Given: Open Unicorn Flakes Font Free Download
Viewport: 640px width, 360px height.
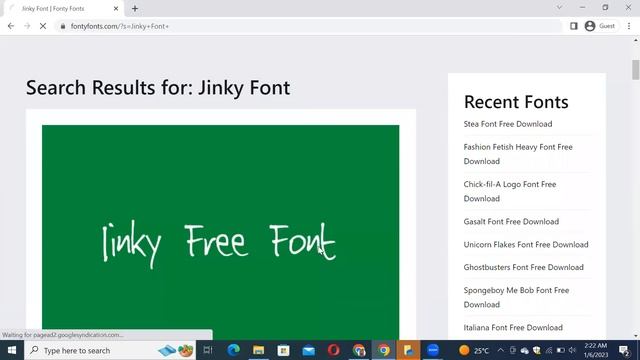Looking at the screenshot, I should (x=526, y=244).
